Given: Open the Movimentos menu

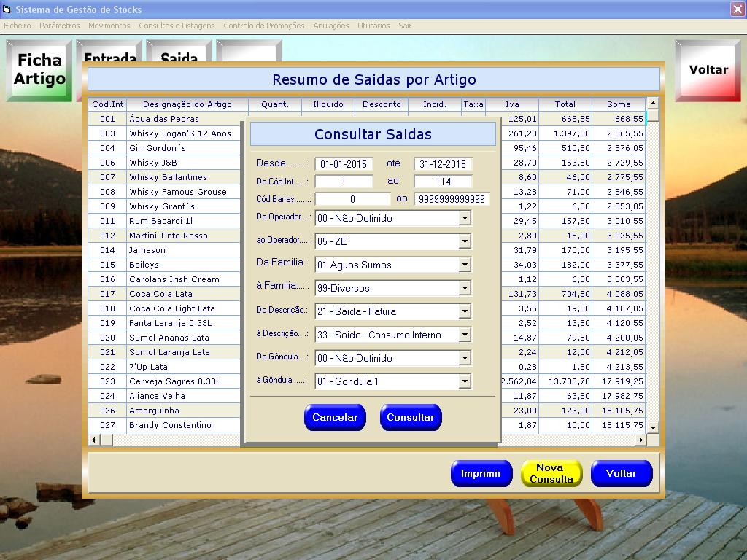Looking at the screenshot, I should (x=109, y=26).
